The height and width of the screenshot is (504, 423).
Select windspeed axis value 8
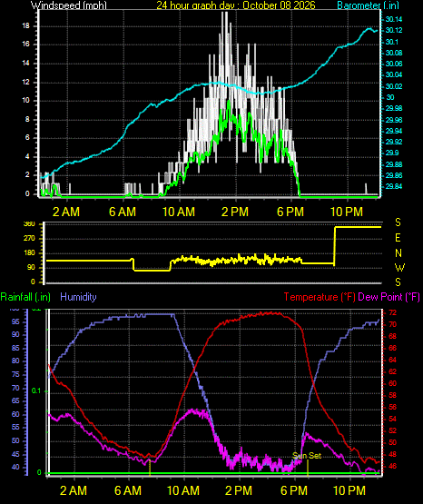click(27, 119)
